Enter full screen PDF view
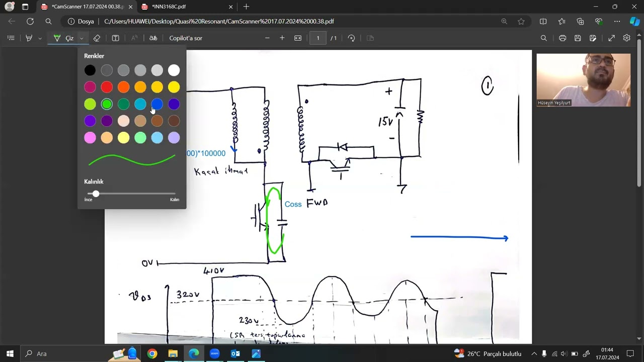Viewport: 644px width, 362px height. pos(611,38)
